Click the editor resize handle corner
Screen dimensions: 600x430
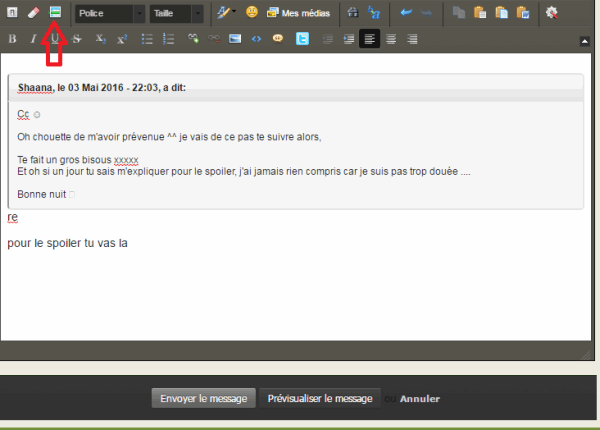[586, 355]
